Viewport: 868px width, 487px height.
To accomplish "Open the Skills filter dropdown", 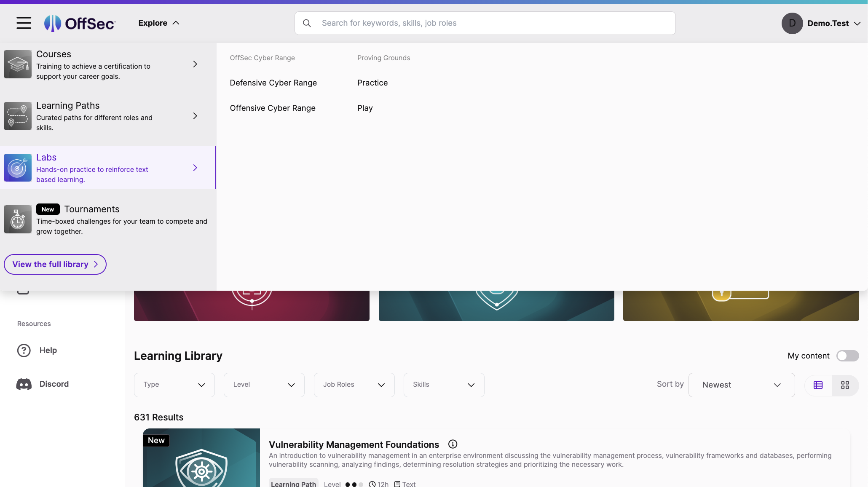I will [444, 385].
